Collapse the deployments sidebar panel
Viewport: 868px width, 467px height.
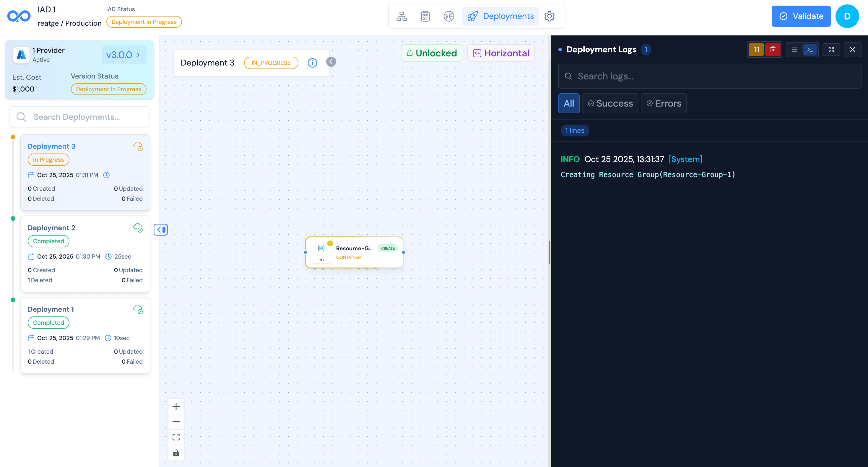[x=161, y=229]
